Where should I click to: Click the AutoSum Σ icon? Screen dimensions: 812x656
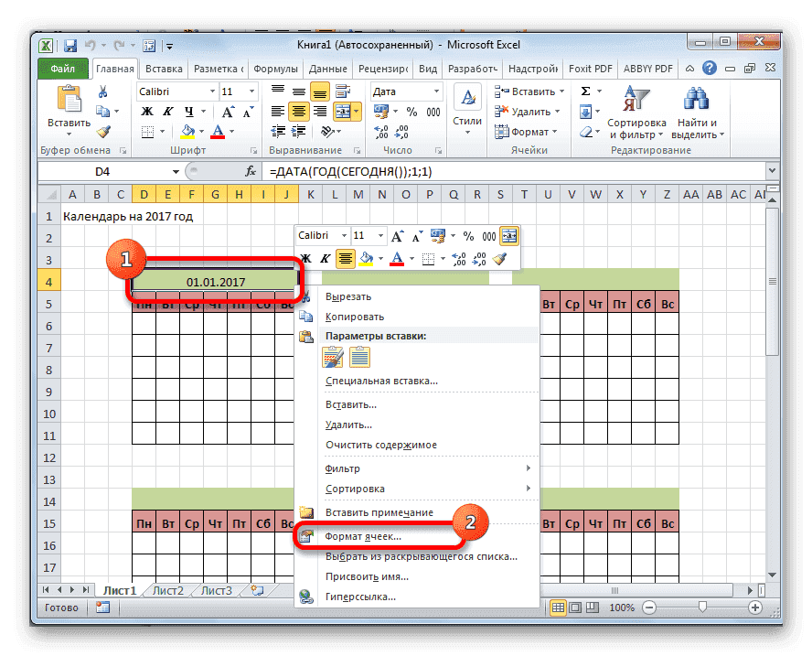(x=584, y=91)
